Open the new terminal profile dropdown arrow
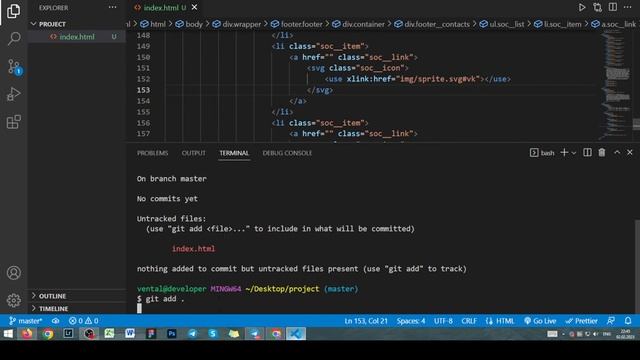640x360 pixels. [x=573, y=153]
